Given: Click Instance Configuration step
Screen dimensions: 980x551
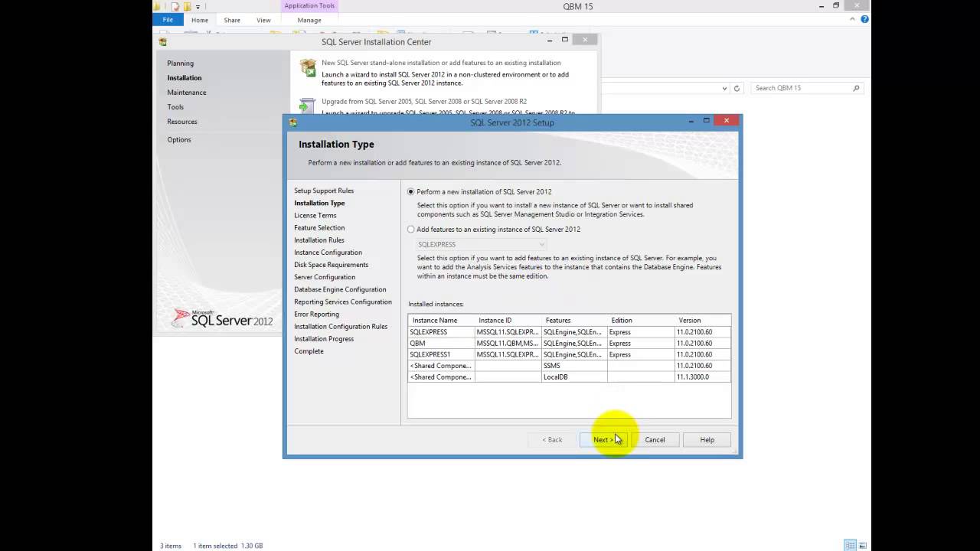Looking at the screenshot, I should [x=328, y=253].
